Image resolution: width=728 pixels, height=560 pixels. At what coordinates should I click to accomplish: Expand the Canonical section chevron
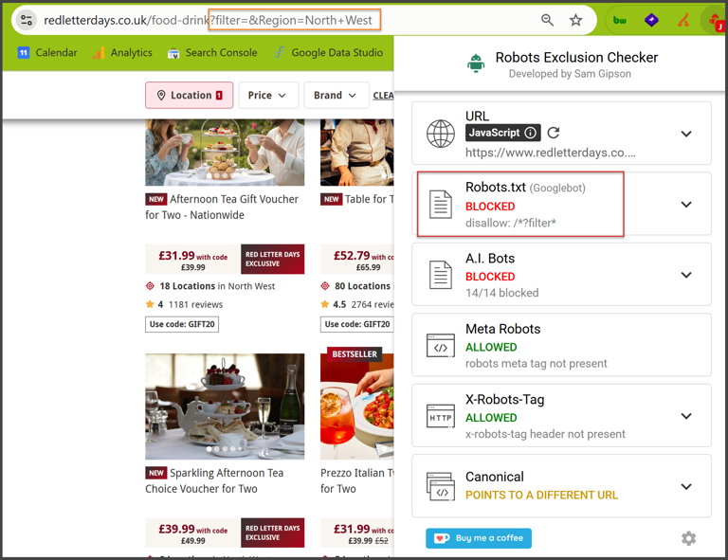(x=686, y=486)
